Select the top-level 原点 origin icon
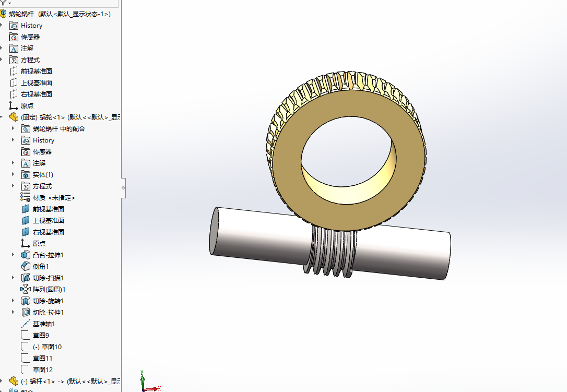 point(14,105)
